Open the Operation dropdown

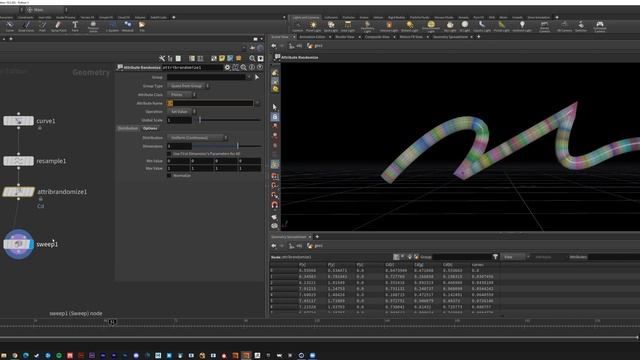182,111
